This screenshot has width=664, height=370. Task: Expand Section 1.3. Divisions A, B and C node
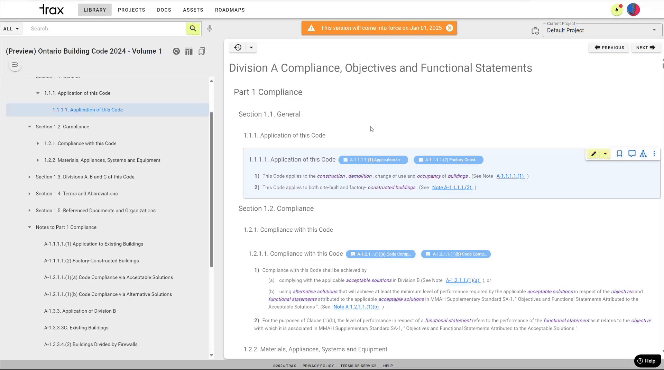click(30, 177)
